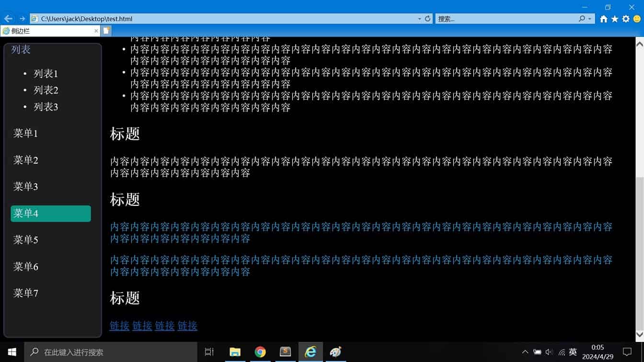Expand the search provider dropdown arrow
This screenshot has width=644, height=362.
point(590,19)
